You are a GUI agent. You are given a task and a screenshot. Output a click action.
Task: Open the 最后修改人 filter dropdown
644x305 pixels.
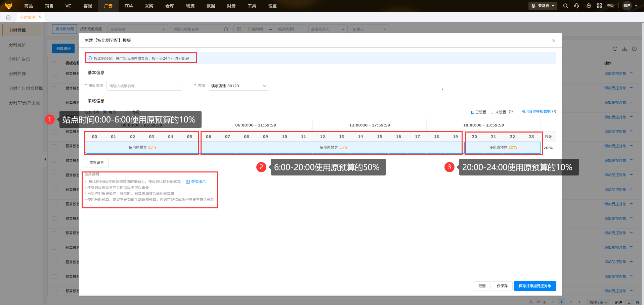tap(328, 29)
